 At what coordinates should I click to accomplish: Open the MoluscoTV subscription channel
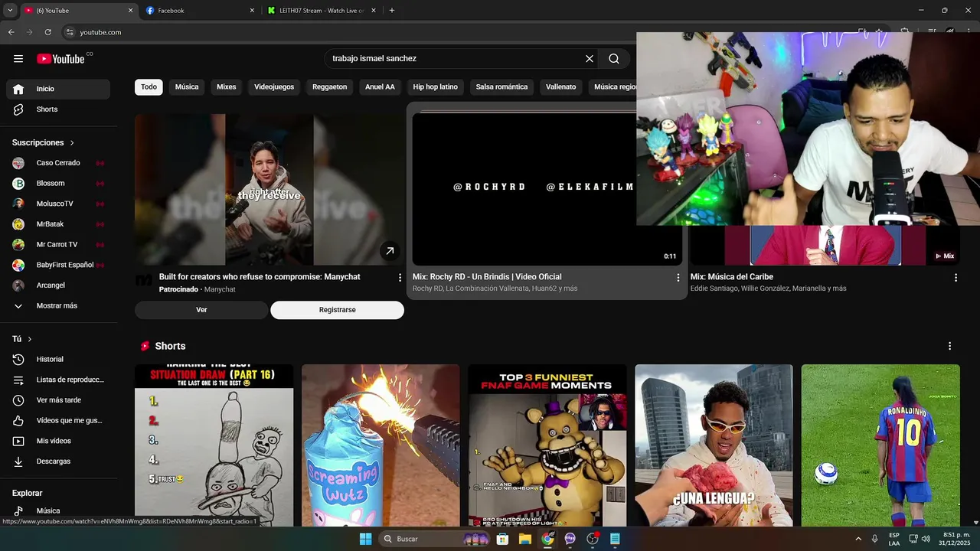click(x=58, y=204)
